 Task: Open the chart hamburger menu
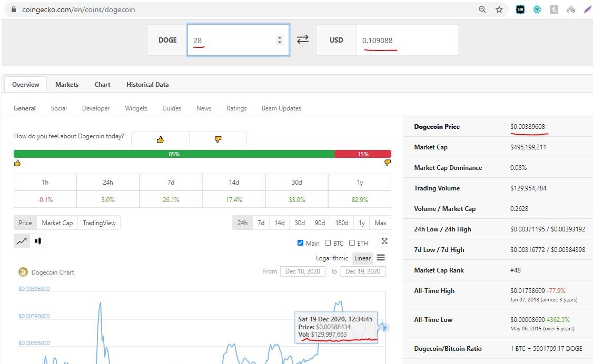pos(381,258)
